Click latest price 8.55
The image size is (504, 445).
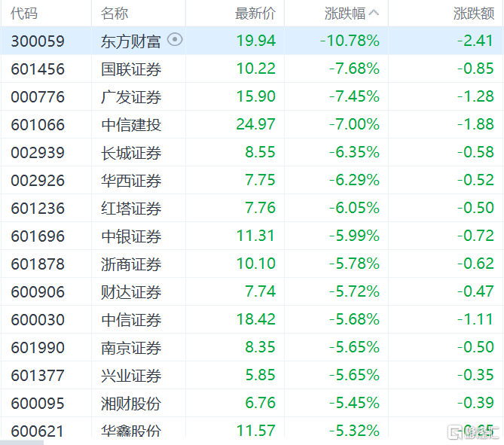tap(261, 152)
